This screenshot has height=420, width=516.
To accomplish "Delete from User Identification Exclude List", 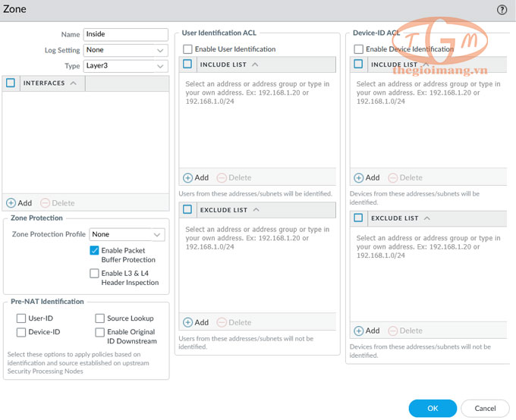I will pyautogui.click(x=234, y=322).
